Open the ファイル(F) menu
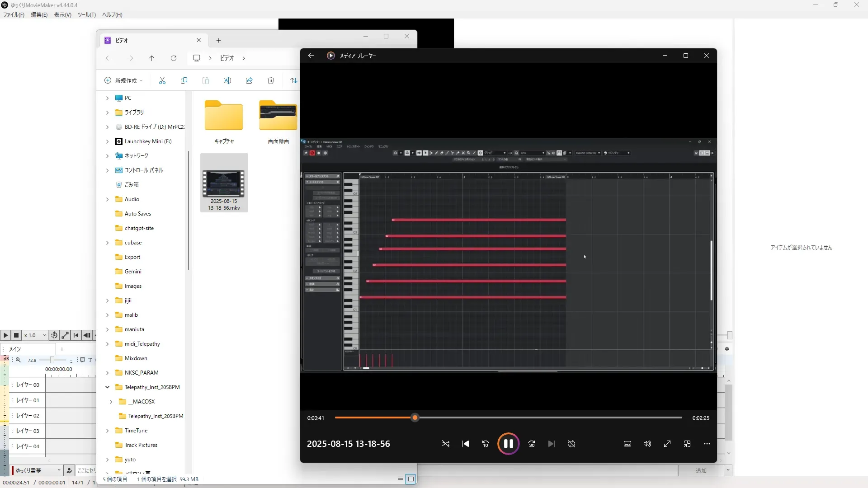 (14, 14)
